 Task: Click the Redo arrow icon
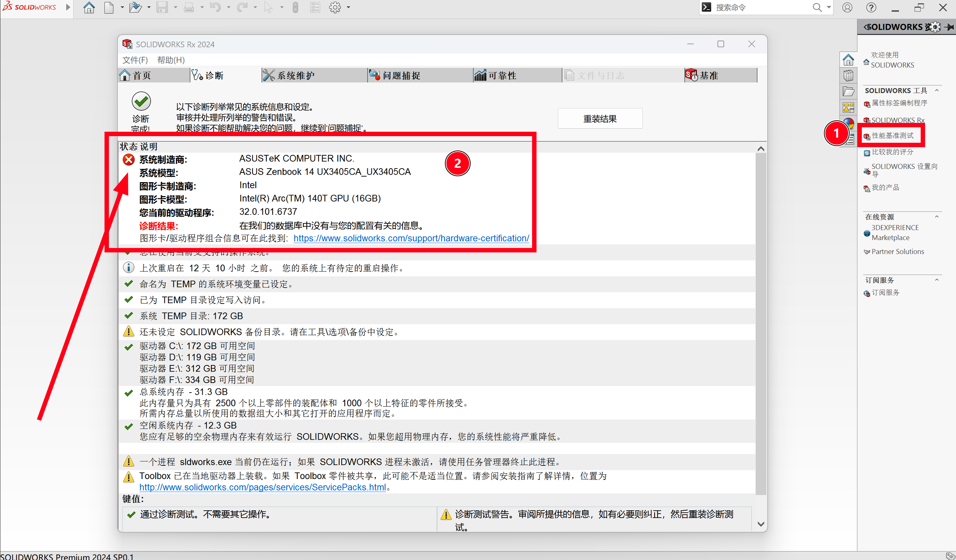coord(242,8)
